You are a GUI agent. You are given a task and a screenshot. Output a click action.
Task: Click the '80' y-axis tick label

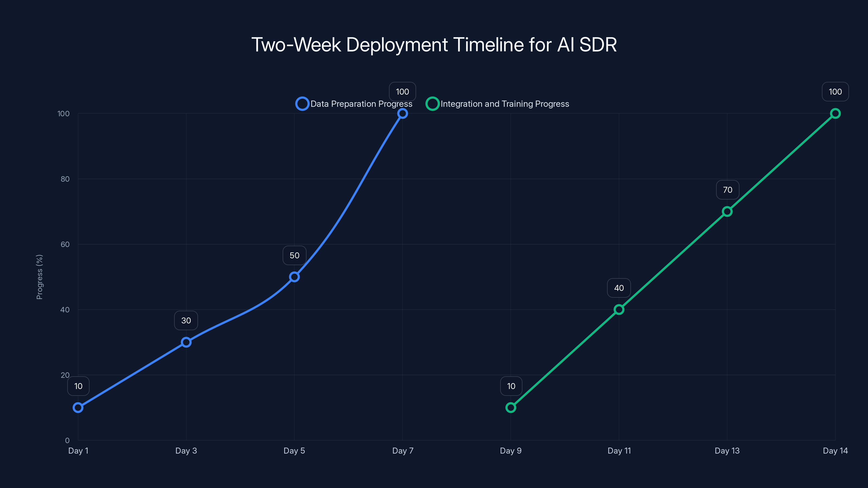65,179
